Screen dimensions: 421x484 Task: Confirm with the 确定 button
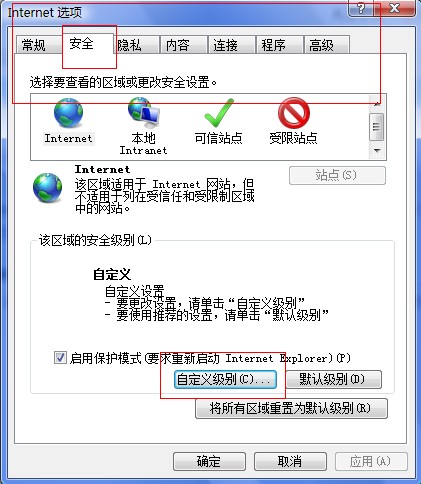pyautogui.click(x=209, y=461)
